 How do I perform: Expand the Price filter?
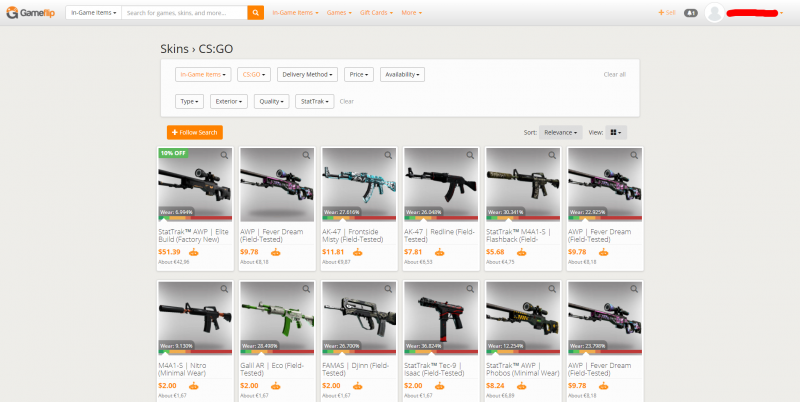tap(359, 74)
